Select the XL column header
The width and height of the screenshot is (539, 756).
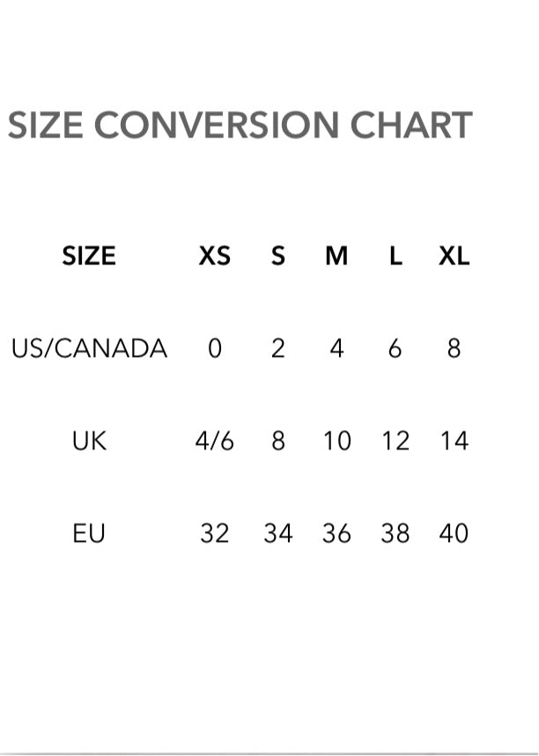click(454, 256)
